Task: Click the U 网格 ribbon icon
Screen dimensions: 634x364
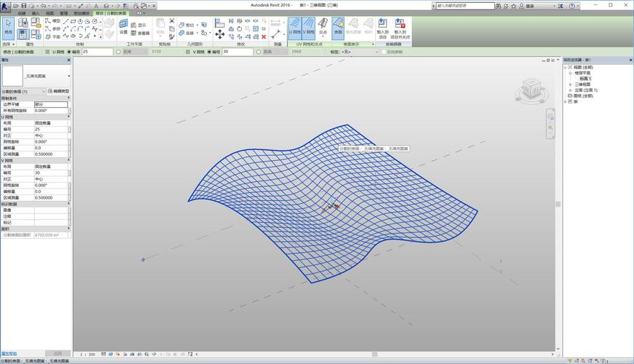Action: click(295, 26)
